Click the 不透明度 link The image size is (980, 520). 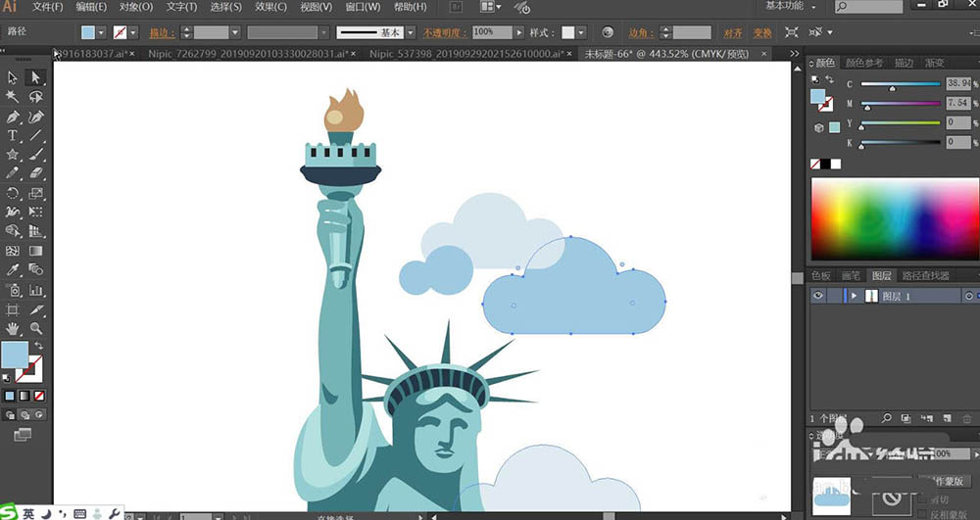[x=446, y=32]
